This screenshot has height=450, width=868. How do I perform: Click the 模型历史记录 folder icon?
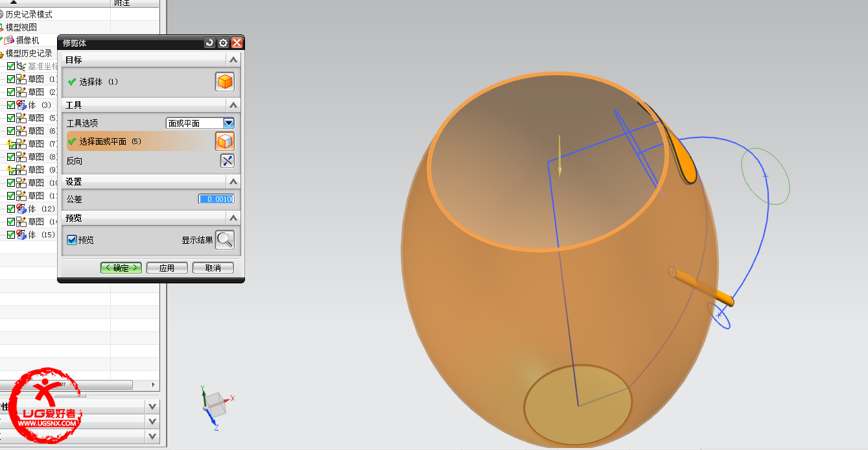click(x=2, y=53)
